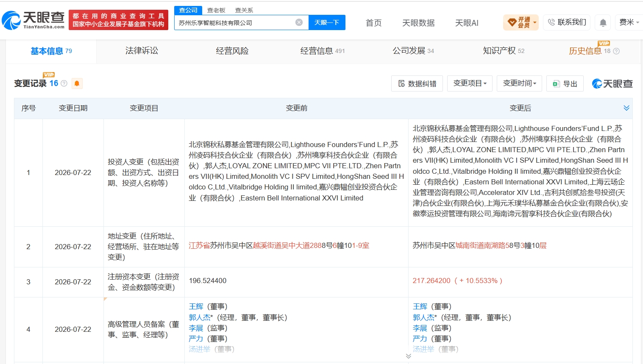Click the red 国家中小企业发展子基金旗下机构 banner
643x364 pixels.
118,20
